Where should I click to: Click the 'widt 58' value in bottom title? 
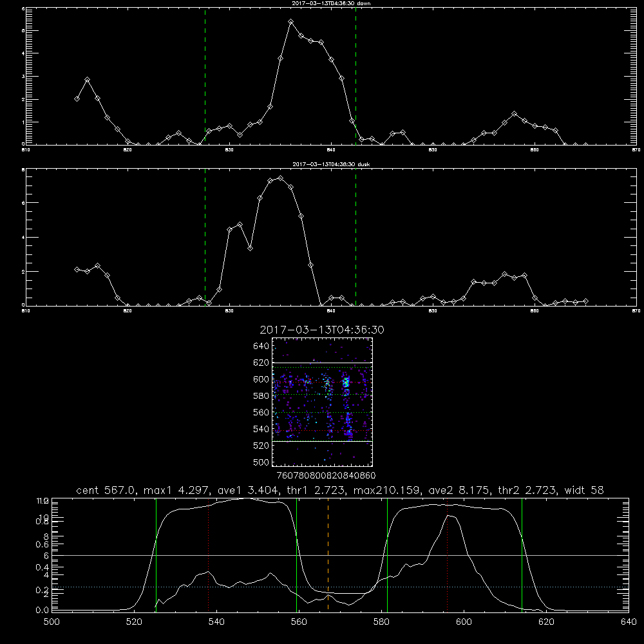(584, 490)
